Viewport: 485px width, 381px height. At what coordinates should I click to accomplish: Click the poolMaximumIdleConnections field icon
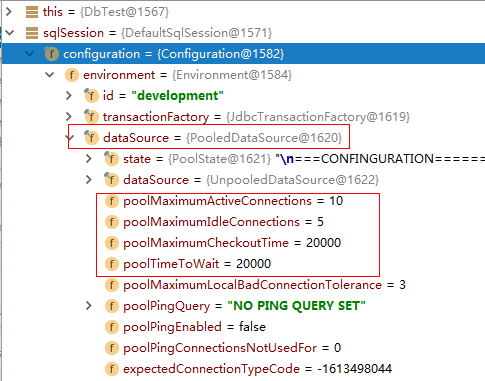(112, 222)
